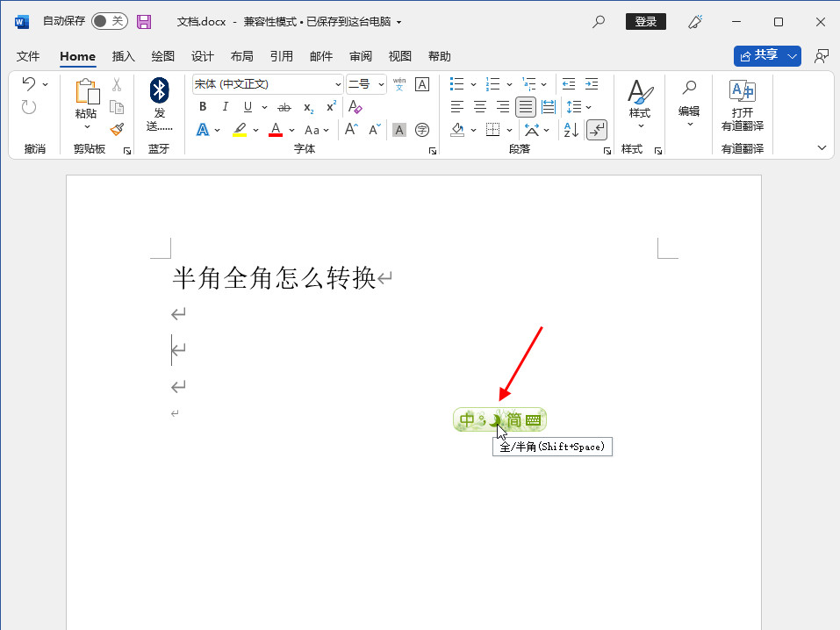
Task: Toggle italic formatting
Action: click(x=226, y=106)
